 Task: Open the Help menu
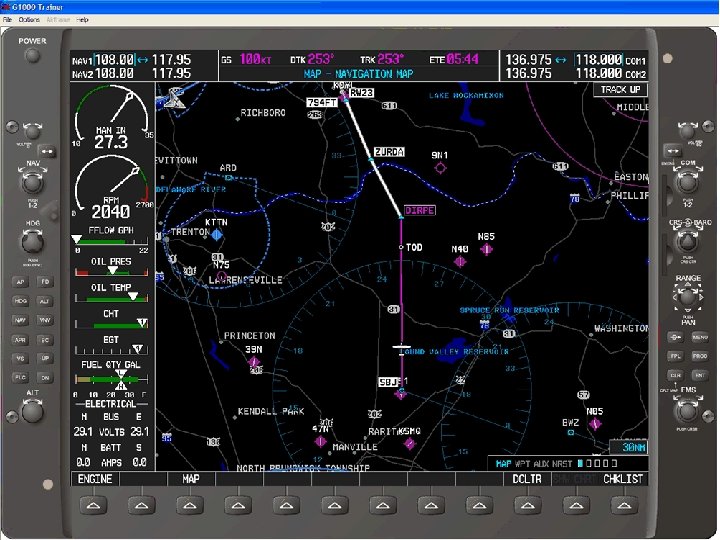(x=82, y=20)
